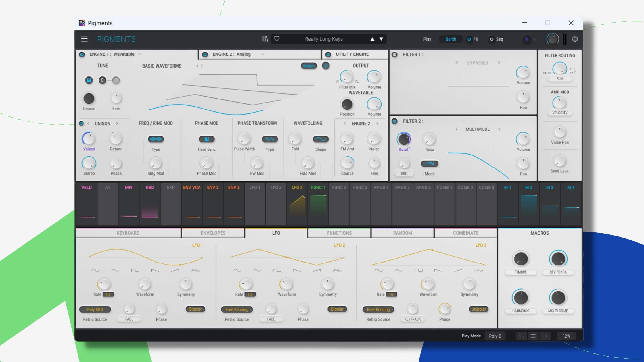Open the 3D wavetable view icon
This screenshot has width=644, height=362.
pos(325,66)
